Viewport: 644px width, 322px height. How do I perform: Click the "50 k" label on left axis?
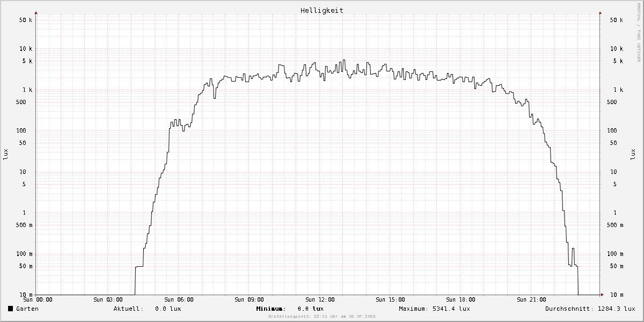26,20
